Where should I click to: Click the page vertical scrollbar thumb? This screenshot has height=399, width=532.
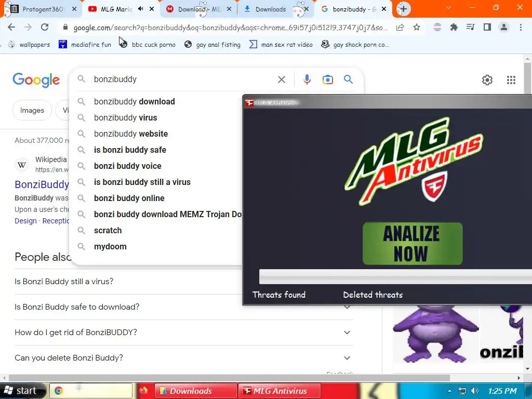(527, 78)
